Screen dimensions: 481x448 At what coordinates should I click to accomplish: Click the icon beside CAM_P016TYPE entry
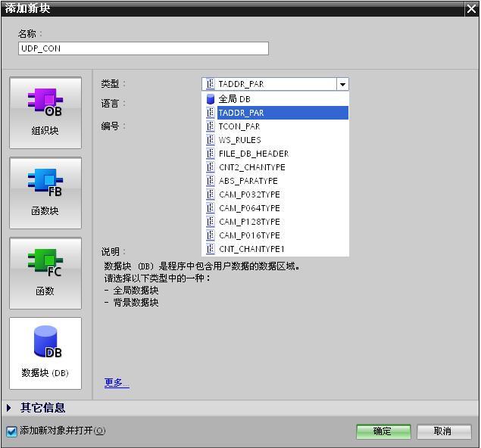211,235
